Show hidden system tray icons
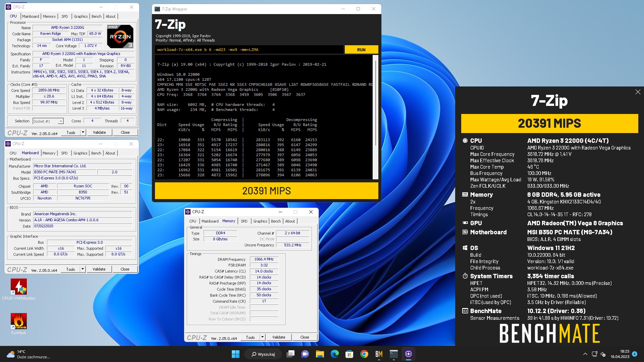The image size is (644, 362). click(585, 354)
